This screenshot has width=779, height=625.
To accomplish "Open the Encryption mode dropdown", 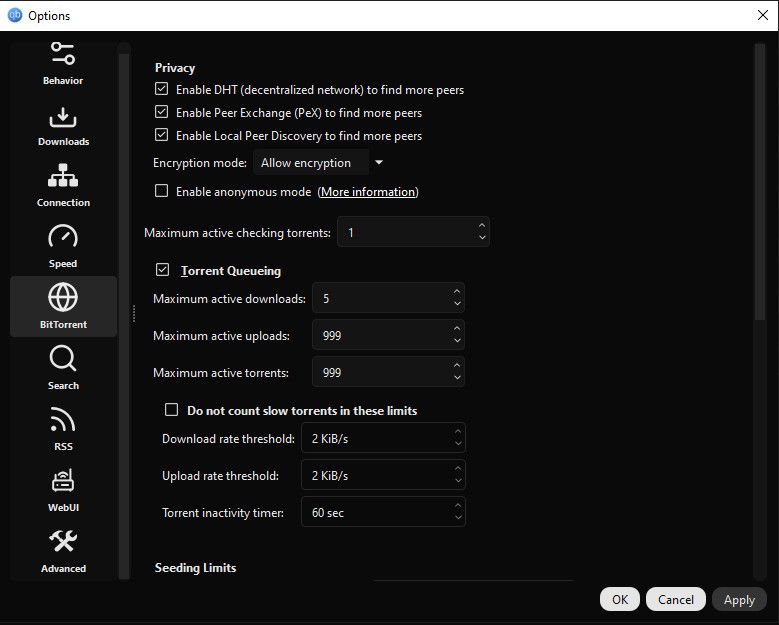I will pyautogui.click(x=319, y=162).
